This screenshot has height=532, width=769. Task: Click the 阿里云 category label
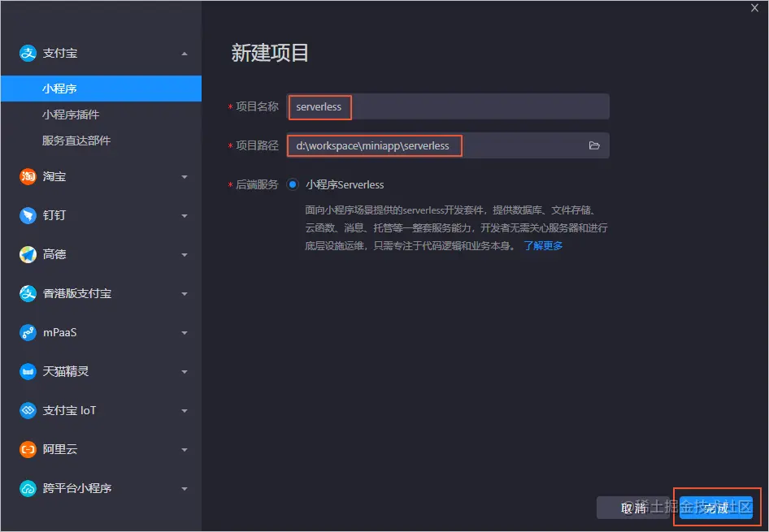[60, 449]
